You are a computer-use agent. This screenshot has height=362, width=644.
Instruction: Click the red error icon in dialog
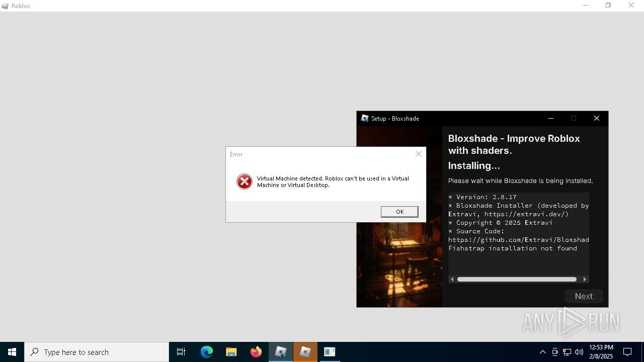(245, 182)
